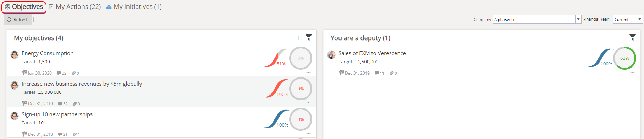Click the deputy panel filter funnel icon
Screen dimensions: 644x139
(632, 37)
